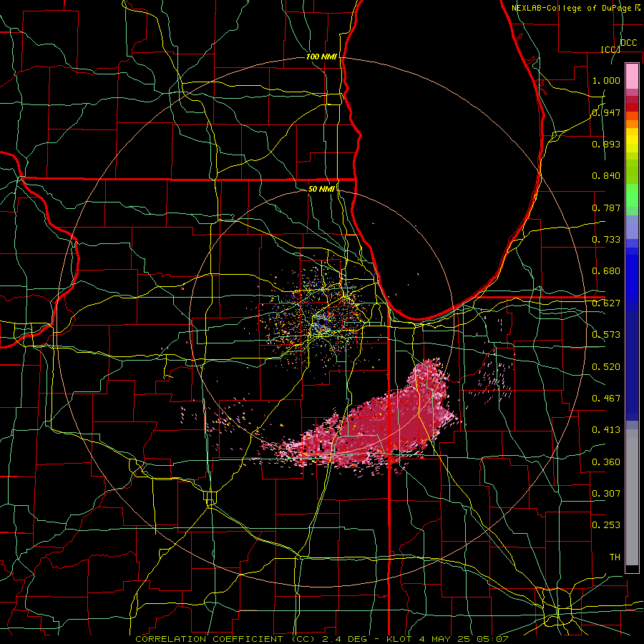The height and width of the screenshot is (644, 644).
Task: Click the 0.893 scale value
Action: click(x=606, y=144)
